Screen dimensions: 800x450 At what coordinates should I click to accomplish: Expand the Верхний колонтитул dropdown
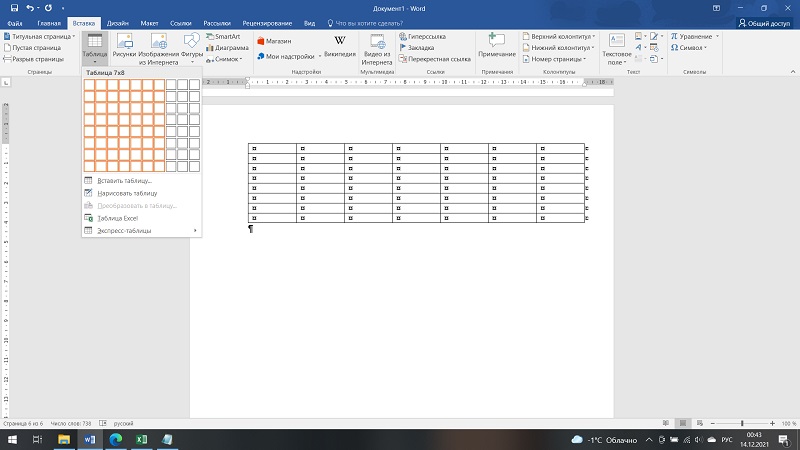pos(594,36)
